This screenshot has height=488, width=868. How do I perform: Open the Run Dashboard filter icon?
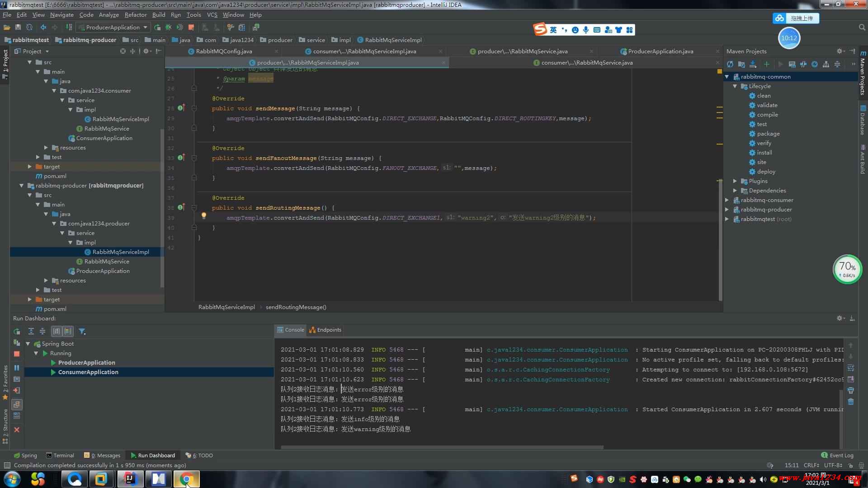coord(82,331)
